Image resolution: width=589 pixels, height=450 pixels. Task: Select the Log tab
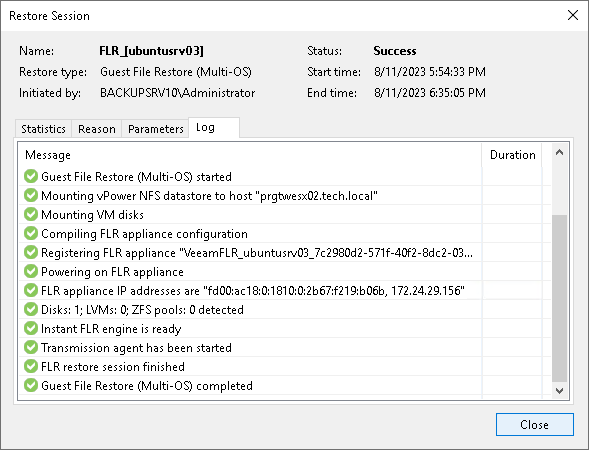coord(214,128)
